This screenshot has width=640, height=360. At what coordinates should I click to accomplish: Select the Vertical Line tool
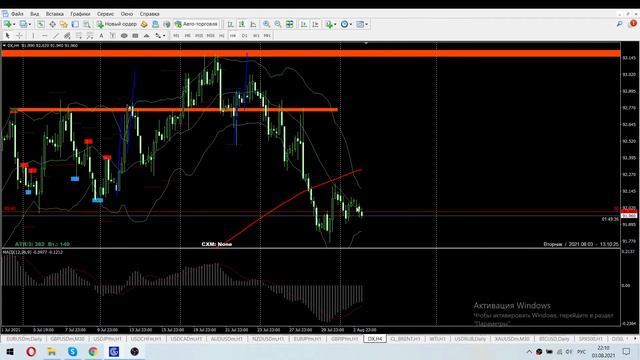pos(33,36)
